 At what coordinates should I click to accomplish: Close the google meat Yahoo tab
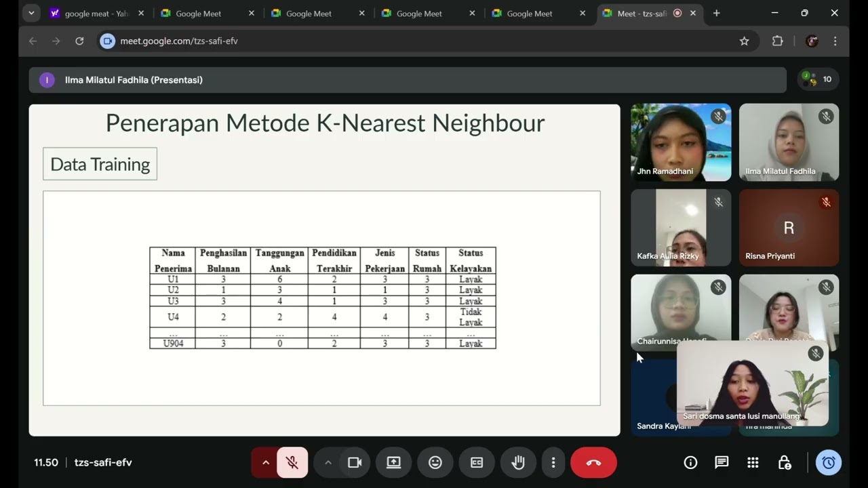coord(141,13)
